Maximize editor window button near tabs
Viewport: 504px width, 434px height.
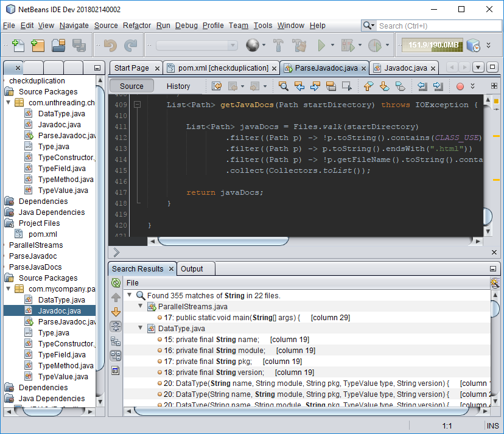[x=492, y=67]
